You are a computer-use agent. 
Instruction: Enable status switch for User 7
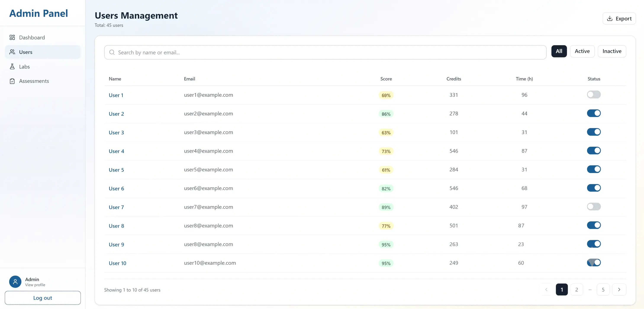[594, 206]
